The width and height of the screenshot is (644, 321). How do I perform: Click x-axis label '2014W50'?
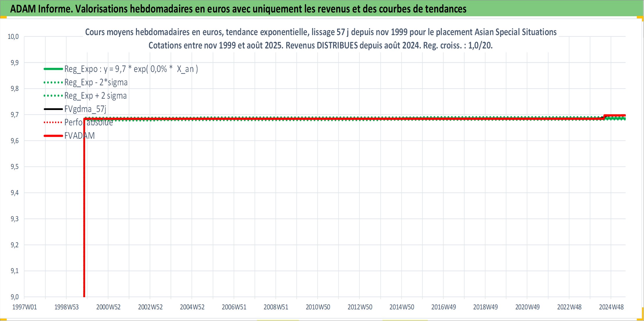[x=402, y=307]
